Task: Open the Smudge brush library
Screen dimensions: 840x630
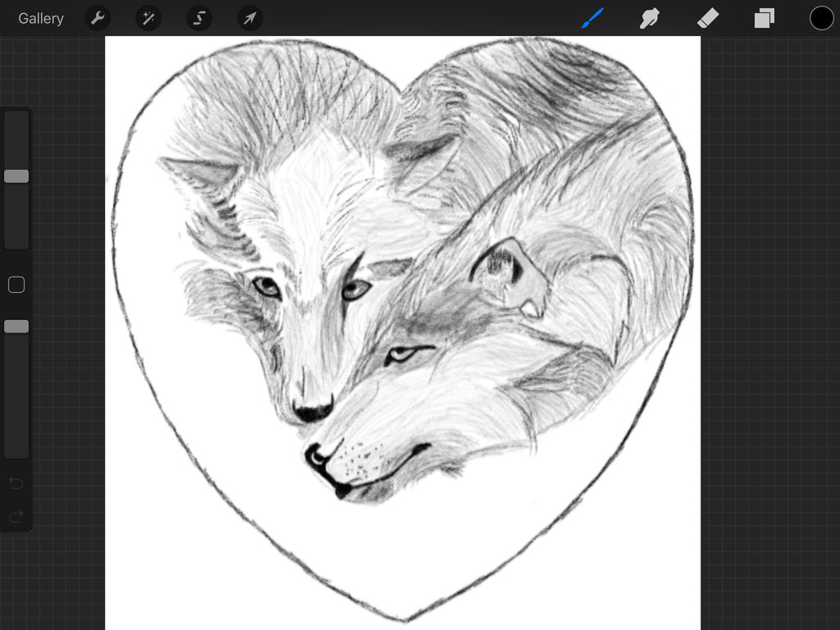Action: (650, 18)
